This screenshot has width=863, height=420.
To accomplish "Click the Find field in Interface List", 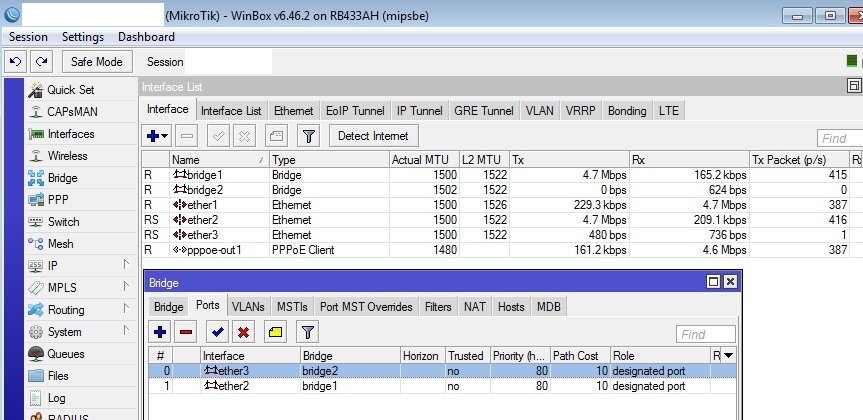I will [x=840, y=138].
